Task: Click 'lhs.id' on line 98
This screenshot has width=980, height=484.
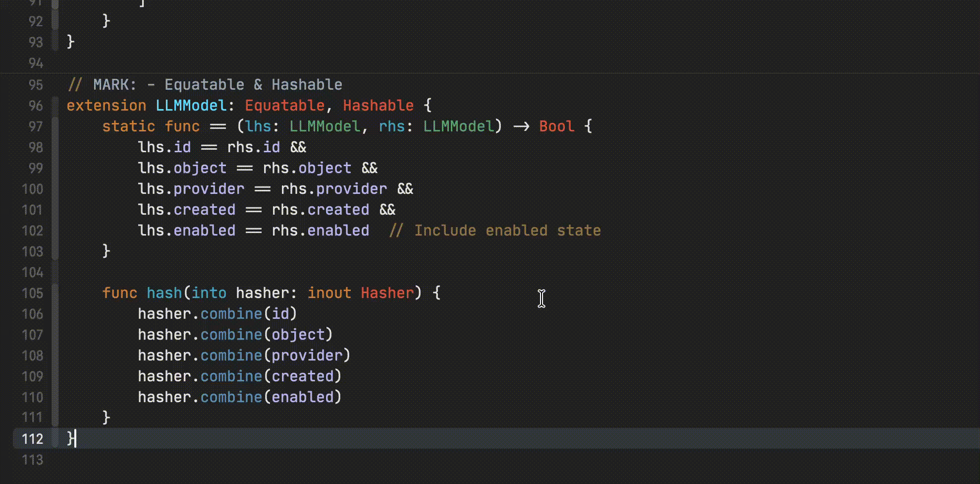Action: pos(164,147)
